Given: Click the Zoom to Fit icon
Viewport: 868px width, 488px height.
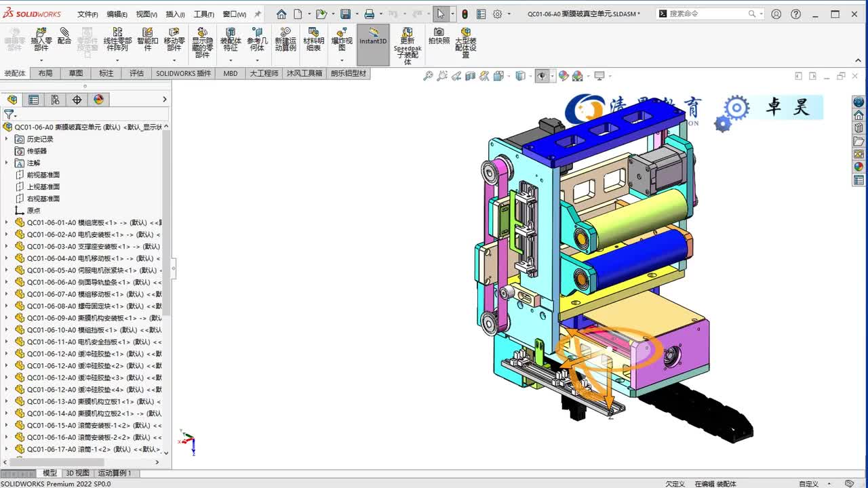Looking at the screenshot, I should point(428,77).
